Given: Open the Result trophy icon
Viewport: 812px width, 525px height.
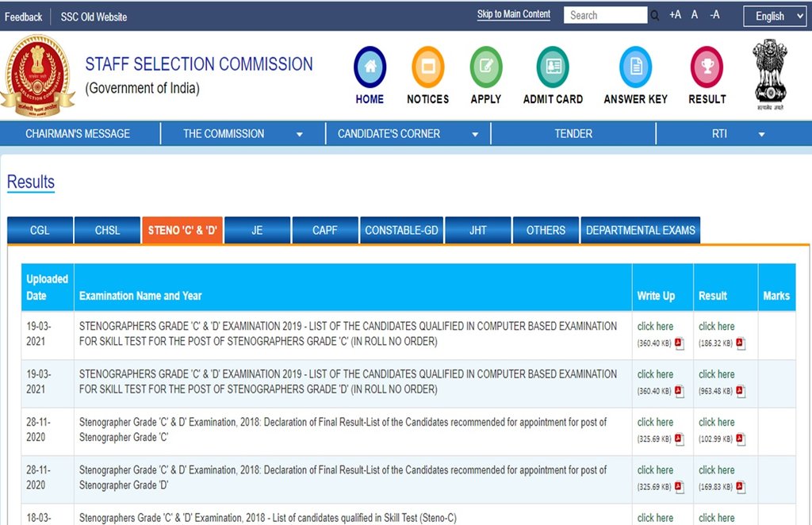Looking at the screenshot, I should tap(707, 67).
